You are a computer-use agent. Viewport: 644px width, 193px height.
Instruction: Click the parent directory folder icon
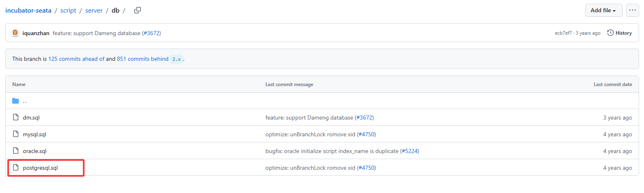coord(16,101)
